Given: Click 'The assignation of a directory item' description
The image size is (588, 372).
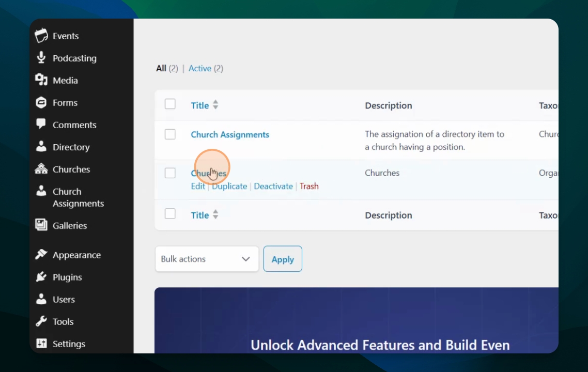Looking at the screenshot, I should pyautogui.click(x=435, y=141).
